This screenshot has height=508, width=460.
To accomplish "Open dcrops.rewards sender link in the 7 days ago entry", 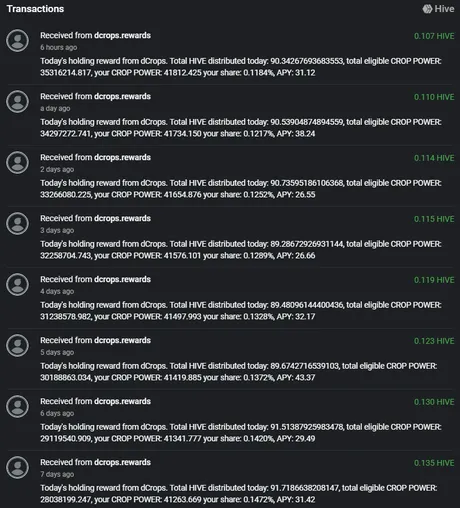I will (122, 462).
